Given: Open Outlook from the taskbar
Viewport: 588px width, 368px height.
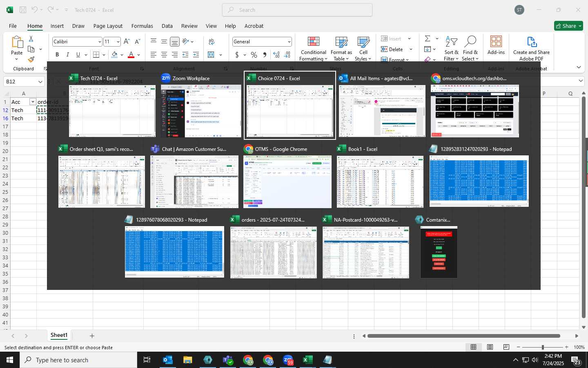Looking at the screenshot, I should (168, 360).
